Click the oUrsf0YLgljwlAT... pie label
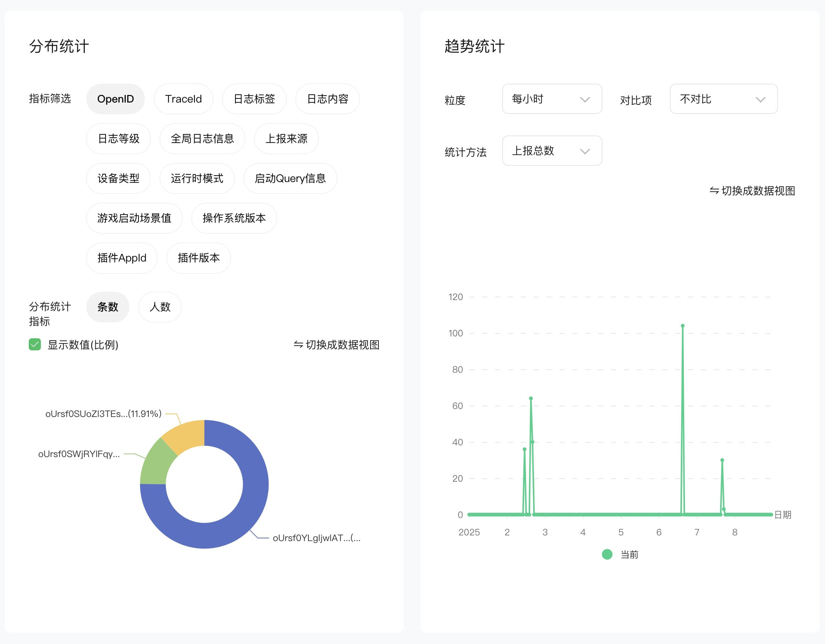The width and height of the screenshot is (825, 644). point(317,538)
